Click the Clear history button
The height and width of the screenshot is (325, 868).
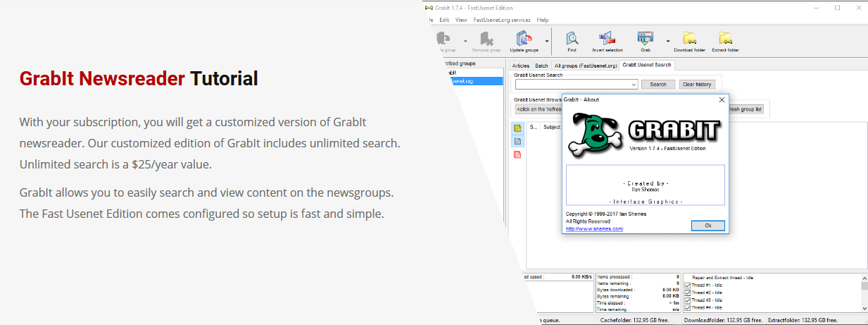tap(697, 85)
